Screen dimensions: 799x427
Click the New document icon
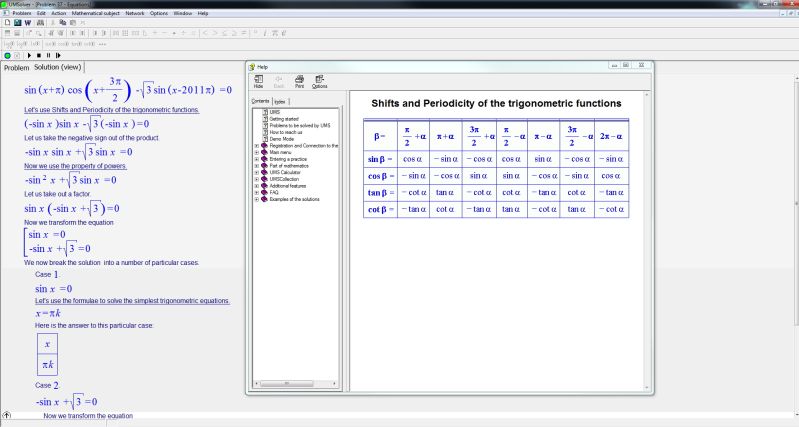pos(7,23)
